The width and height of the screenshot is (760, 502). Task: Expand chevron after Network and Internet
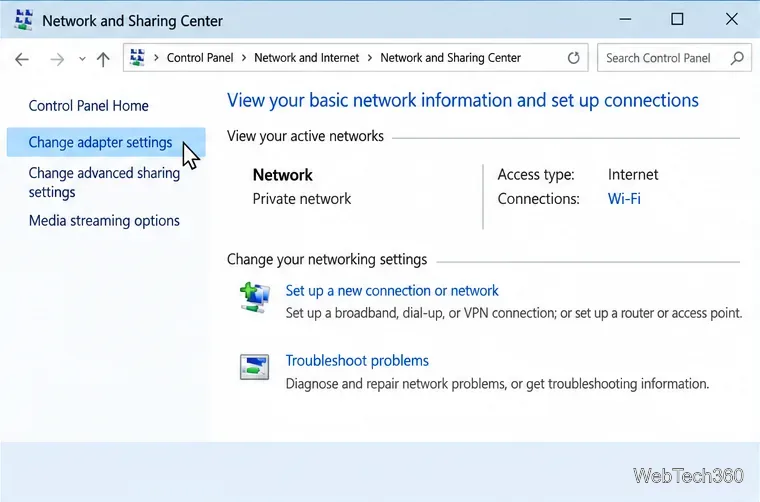(369, 58)
